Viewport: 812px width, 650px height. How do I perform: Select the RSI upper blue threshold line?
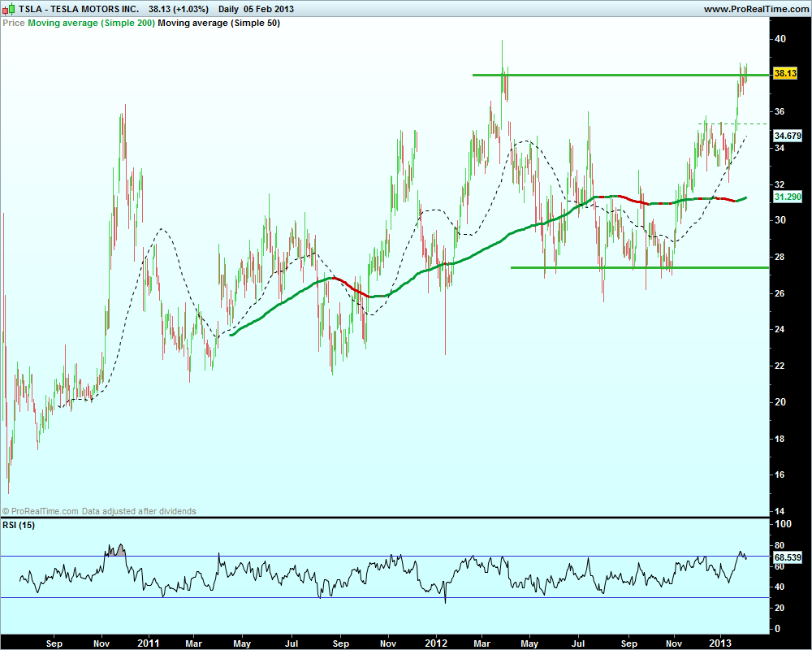click(x=384, y=557)
